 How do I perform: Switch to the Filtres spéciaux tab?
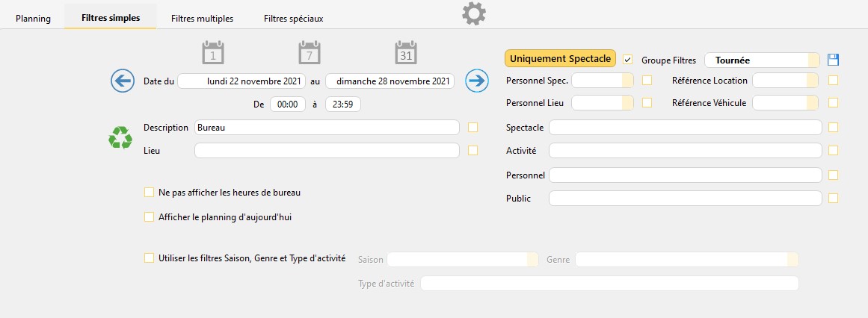293,18
